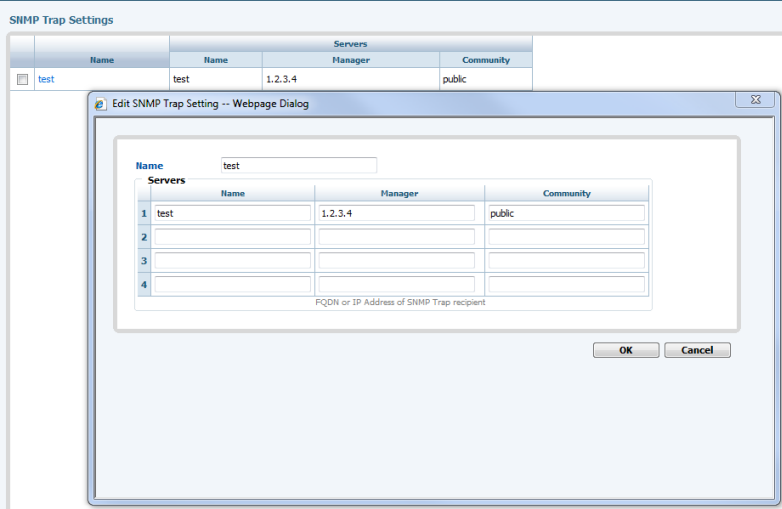782x509 pixels.
Task: Click the row 3 server Name field
Action: click(x=232, y=260)
